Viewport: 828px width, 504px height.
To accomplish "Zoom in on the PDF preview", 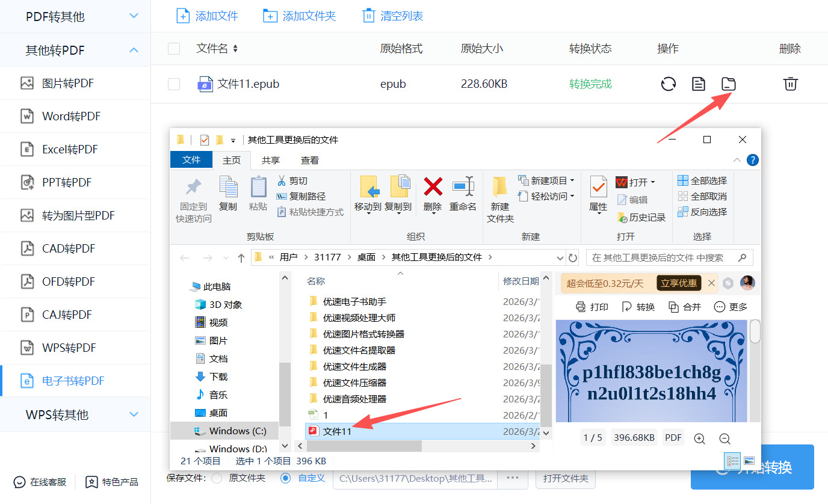I will 699,438.
